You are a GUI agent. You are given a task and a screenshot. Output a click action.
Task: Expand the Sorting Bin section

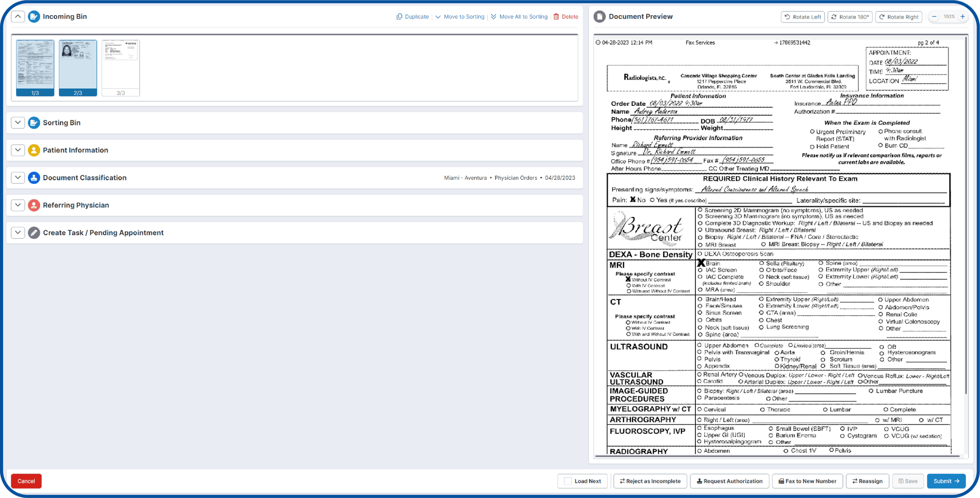point(18,123)
